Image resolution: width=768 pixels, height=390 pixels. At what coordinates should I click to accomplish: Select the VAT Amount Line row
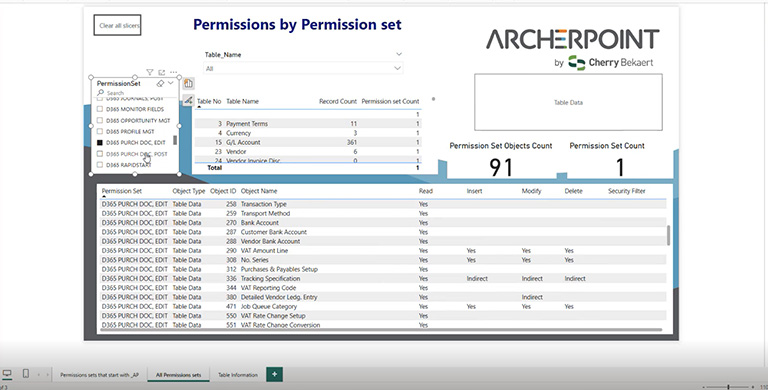coord(384,251)
